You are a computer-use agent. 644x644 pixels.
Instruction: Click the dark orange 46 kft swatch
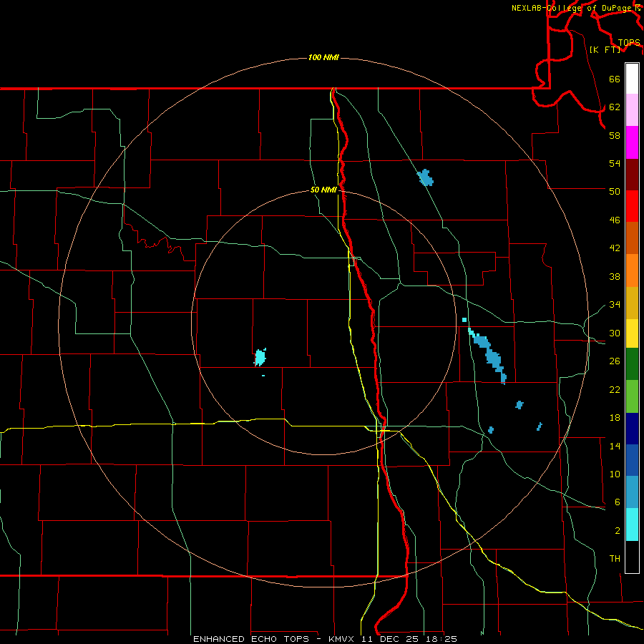632,238
